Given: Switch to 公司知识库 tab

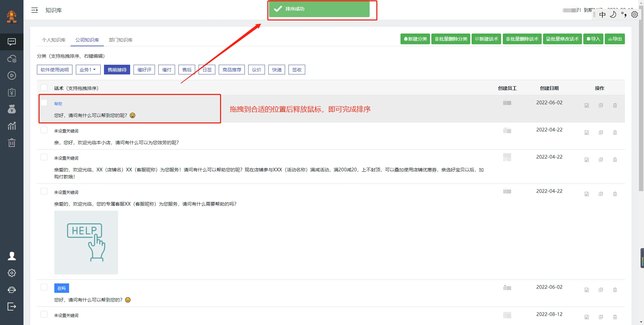Looking at the screenshot, I should tap(87, 40).
